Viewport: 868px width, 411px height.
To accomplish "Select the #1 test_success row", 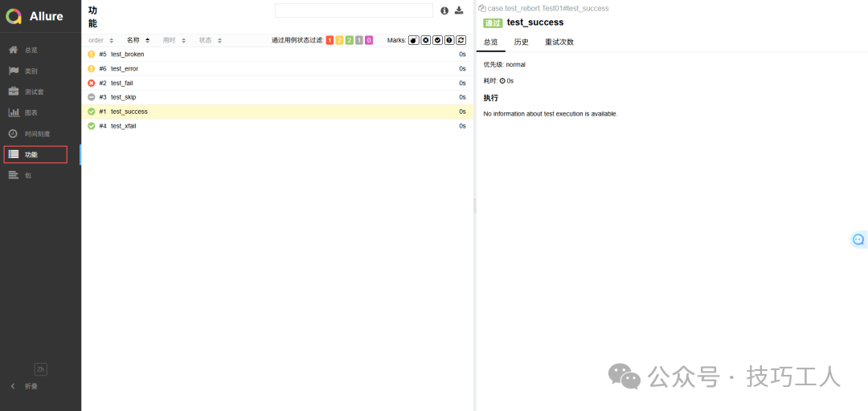I will [x=277, y=112].
